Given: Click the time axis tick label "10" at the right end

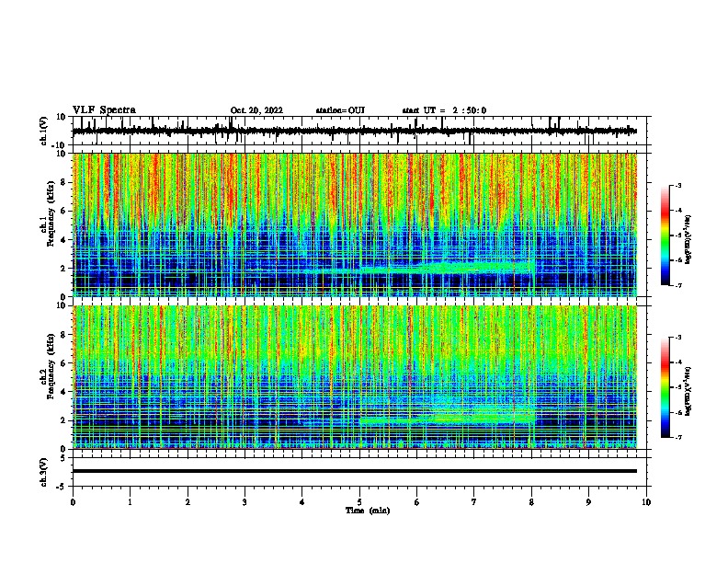Looking at the screenshot, I should point(646,502).
